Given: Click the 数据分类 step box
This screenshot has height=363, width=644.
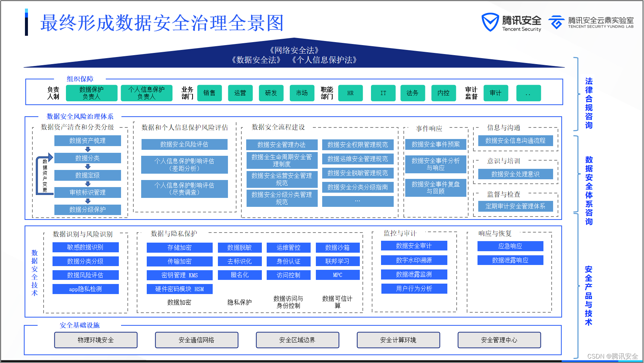Looking at the screenshot, I should pyautogui.click(x=88, y=158).
